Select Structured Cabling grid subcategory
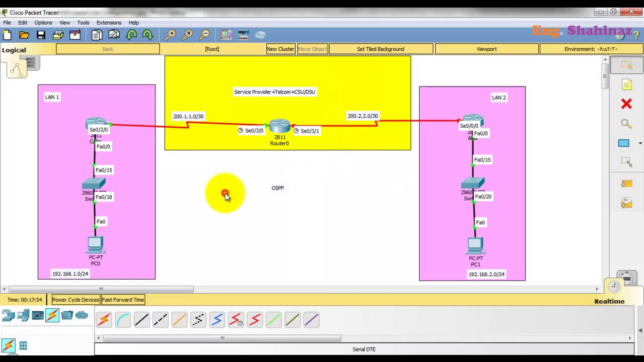 pyautogui.click(x=23, y=346)
